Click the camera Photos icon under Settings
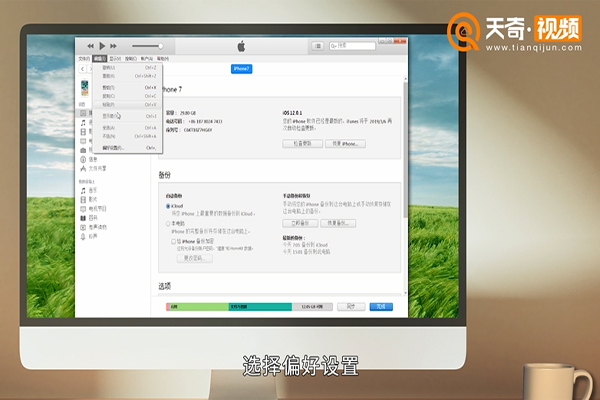The height and width of the screenshot is (400, 600). pyautogui.click(x=83, y=150)
